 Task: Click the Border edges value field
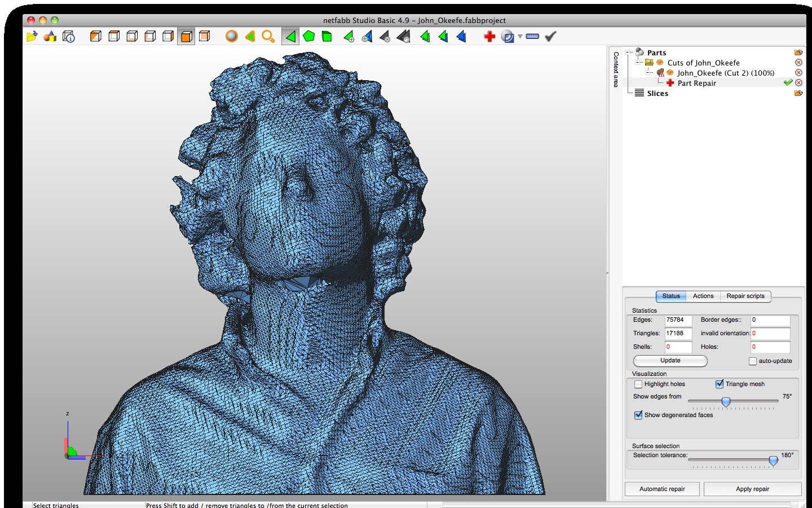point(770,321)
